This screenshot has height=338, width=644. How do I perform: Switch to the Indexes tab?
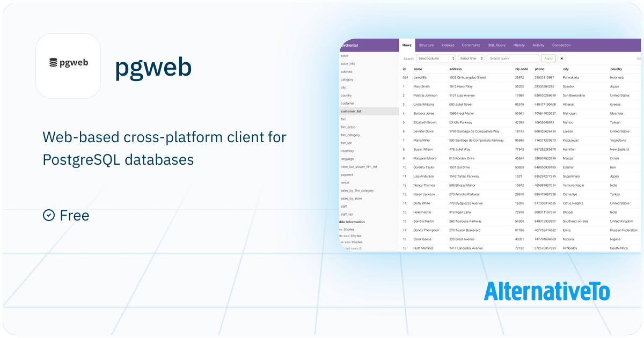point(448,45)
